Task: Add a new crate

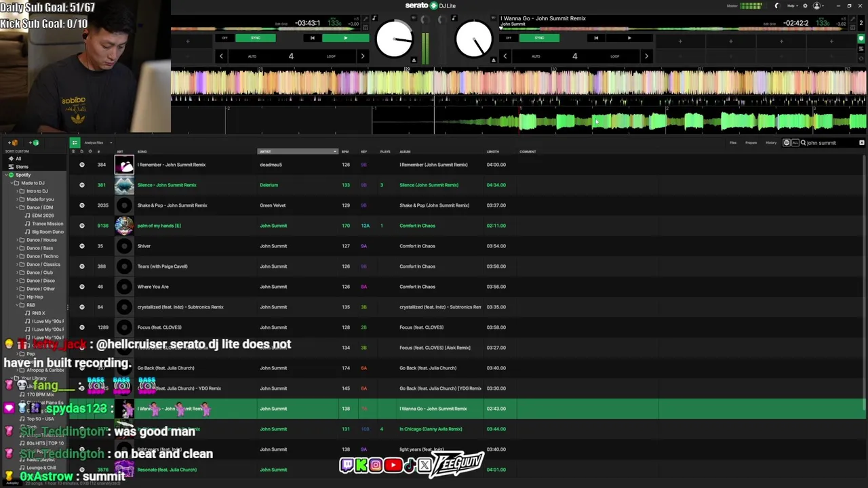Action: point(14,143)
